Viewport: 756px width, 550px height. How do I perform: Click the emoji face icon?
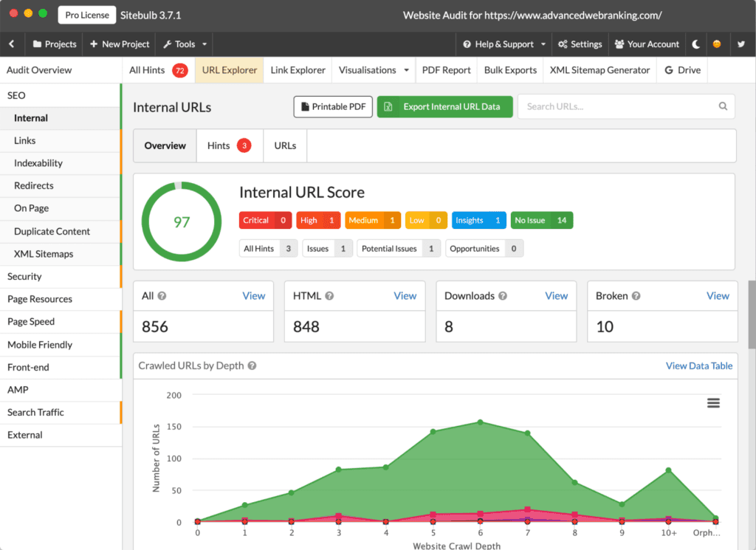717,44
